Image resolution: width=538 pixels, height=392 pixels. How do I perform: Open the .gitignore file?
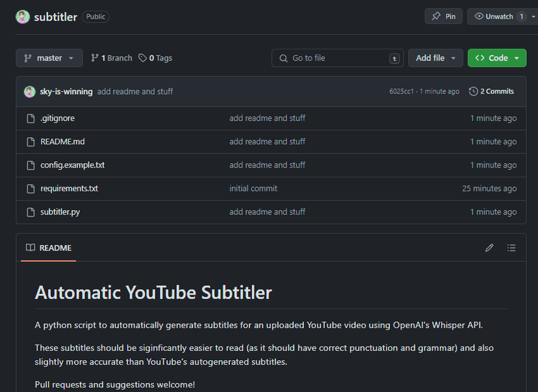coord(57,118)
